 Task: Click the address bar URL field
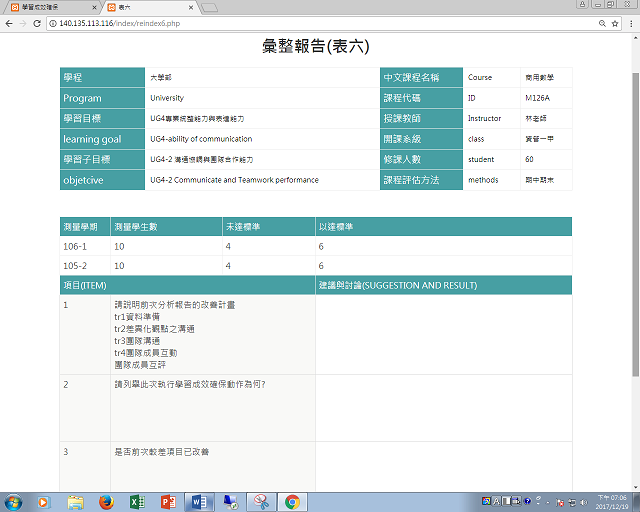322,24
